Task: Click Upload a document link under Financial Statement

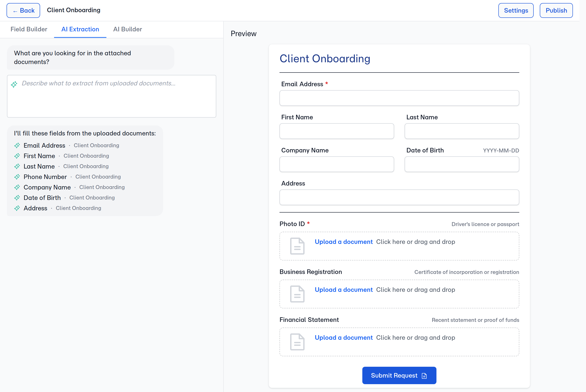Action: pos(344,338)
